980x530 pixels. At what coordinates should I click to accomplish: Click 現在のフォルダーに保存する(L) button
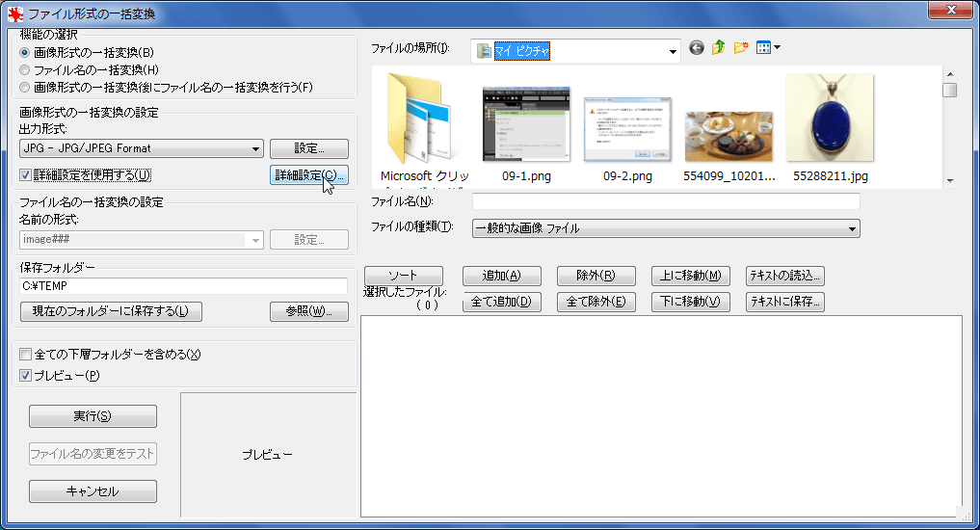click(111, 311)
